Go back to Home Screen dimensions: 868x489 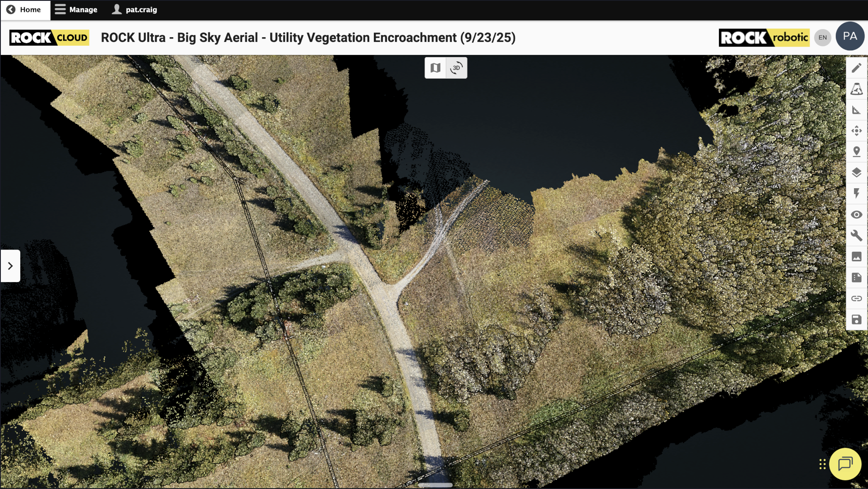point(25,9)
